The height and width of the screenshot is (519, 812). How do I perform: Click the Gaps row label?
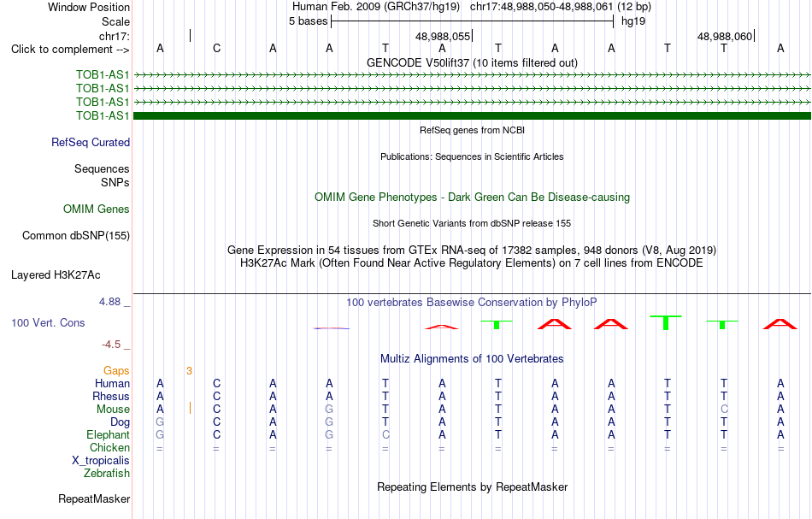coord(116,370)
